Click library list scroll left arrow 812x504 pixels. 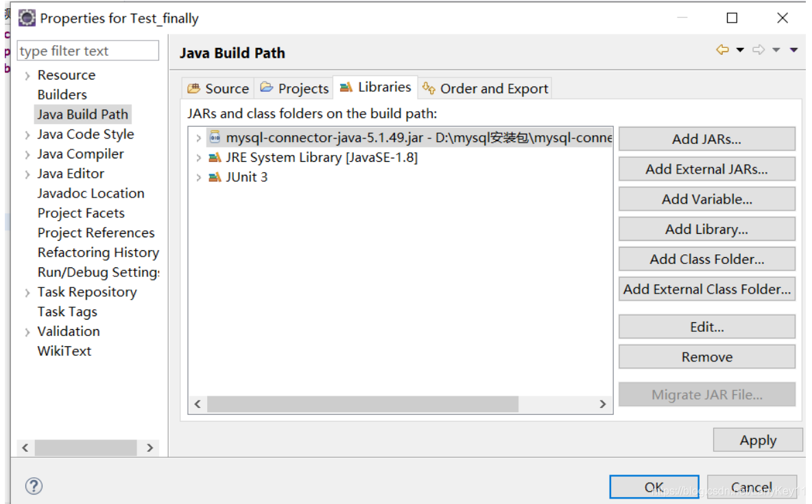click(x=198, y=404)
